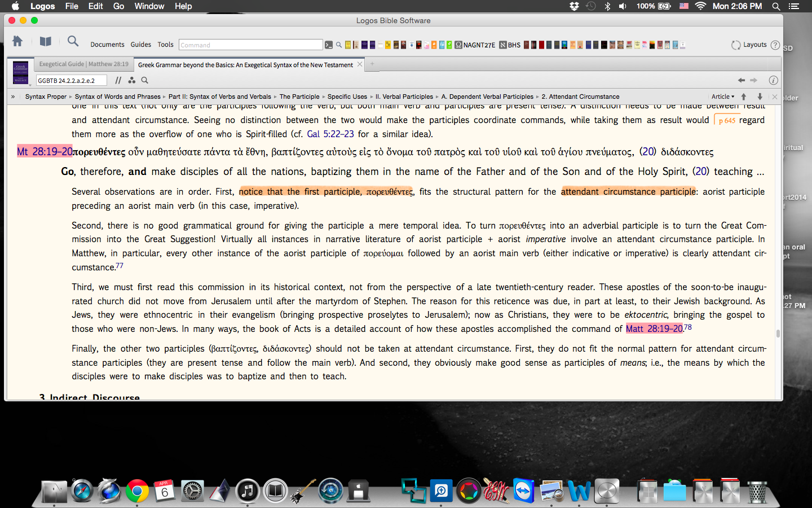Show parallel resources slashes icon
This screenshot has width=812, height=508.
click(118, 80)
